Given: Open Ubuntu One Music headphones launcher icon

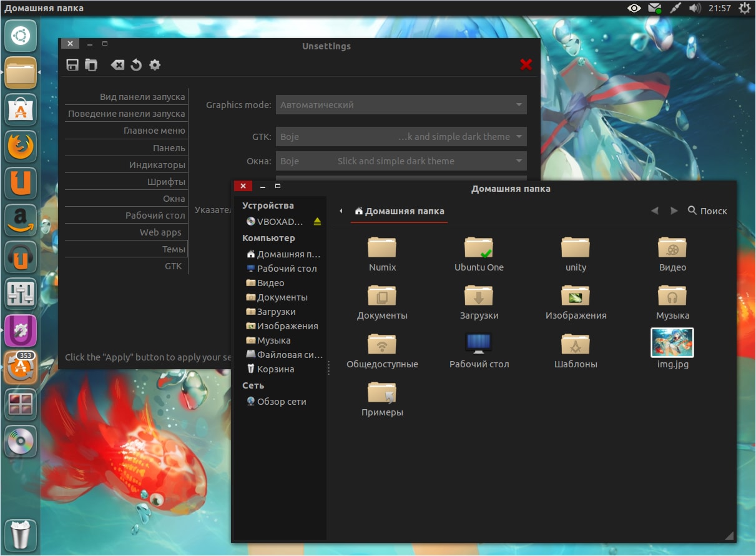Looking at the screenshot, I should click(x=21, y=257).
